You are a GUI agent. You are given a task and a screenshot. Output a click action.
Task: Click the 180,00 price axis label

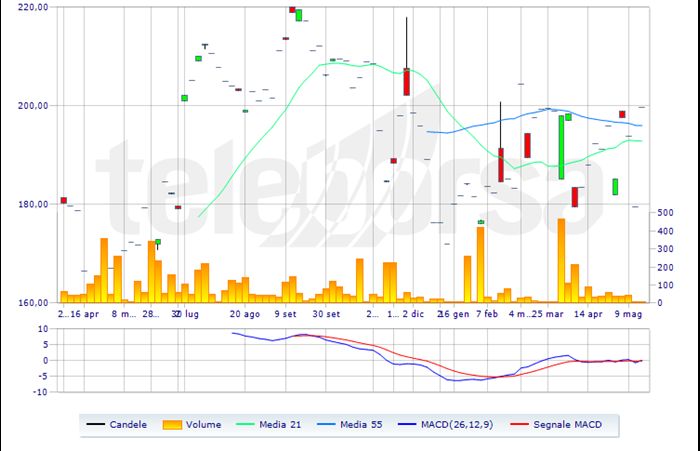tap(33, 204)
